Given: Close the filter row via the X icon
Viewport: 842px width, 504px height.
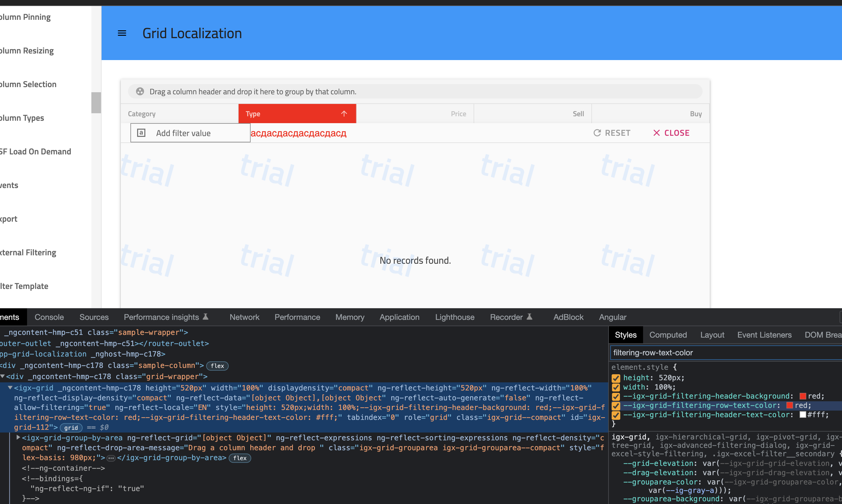Looking at the screenshot, I should click(657, 132).
